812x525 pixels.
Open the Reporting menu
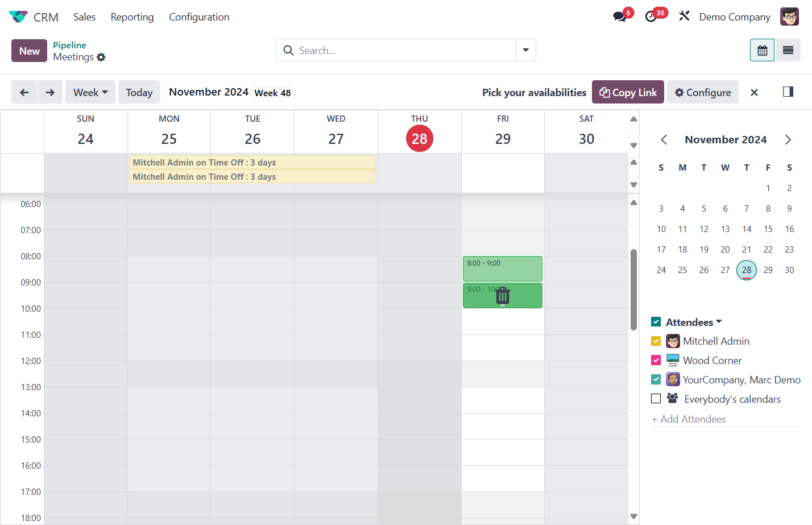(132, 17)
